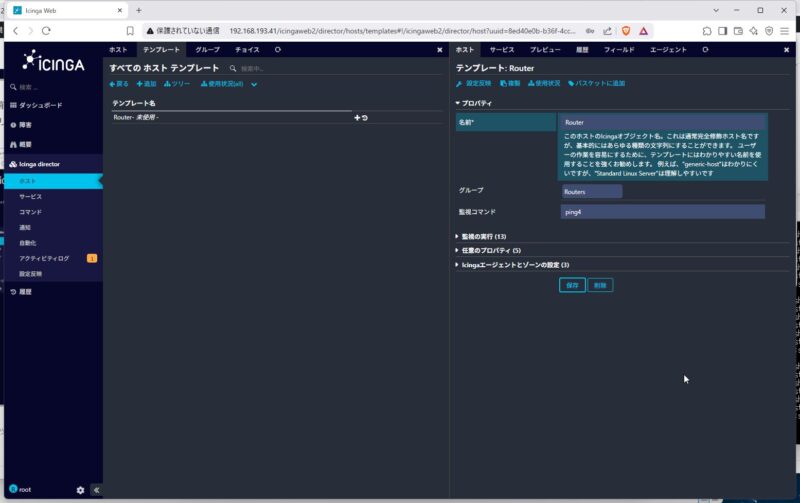Click the history icon on the Router row
The image size is (800, 503).
pos(365,118)
